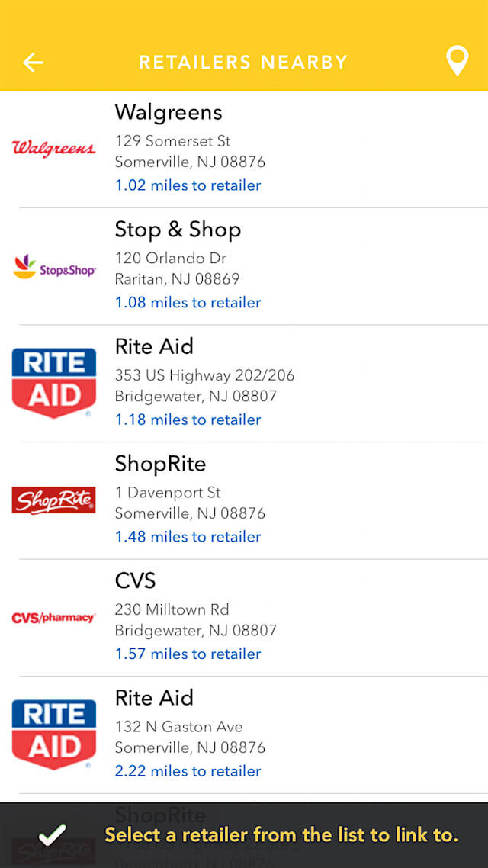The width and height of the screenshot is (488, 868).
Task: Open 1.57 miles to retailer link
Action: tap(188, 654)
